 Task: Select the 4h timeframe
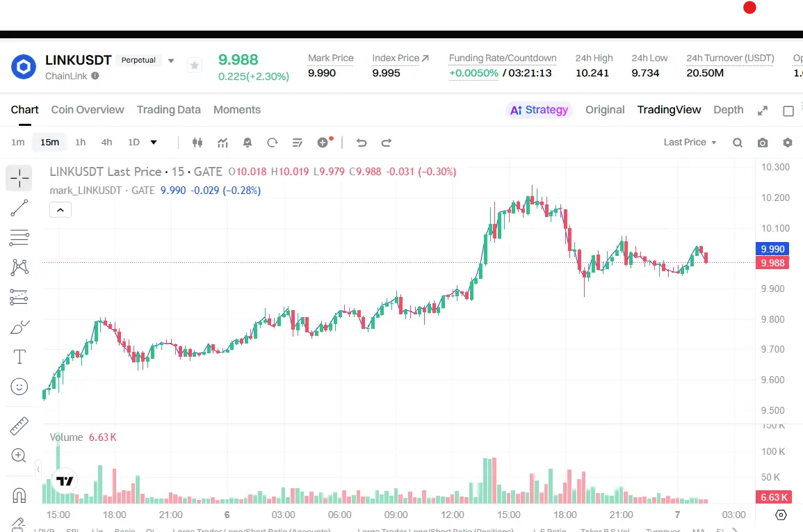pyautogui.click(x=106, y=143)
